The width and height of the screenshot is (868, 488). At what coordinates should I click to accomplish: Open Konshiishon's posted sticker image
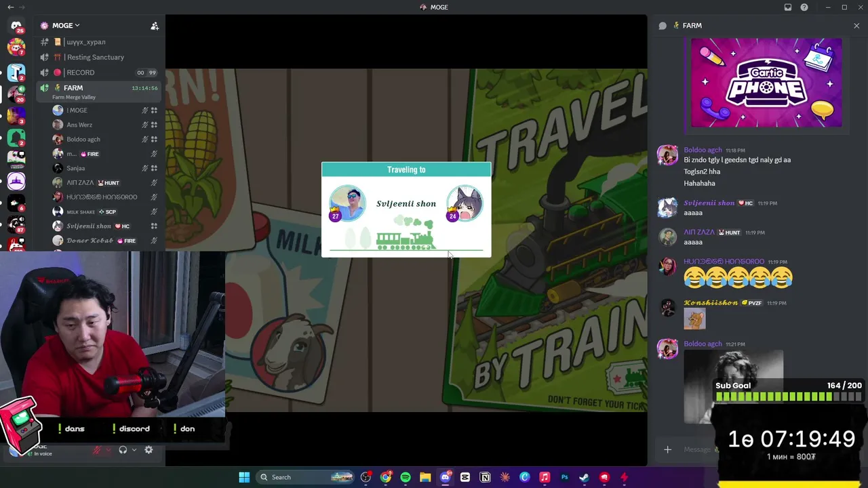click(x=694, y=319)
